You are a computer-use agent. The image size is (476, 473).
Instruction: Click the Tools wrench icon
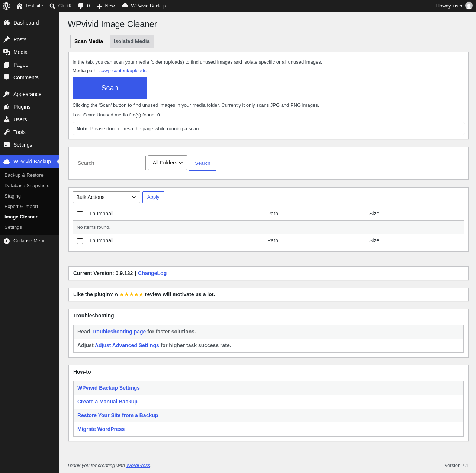(7, 132)
